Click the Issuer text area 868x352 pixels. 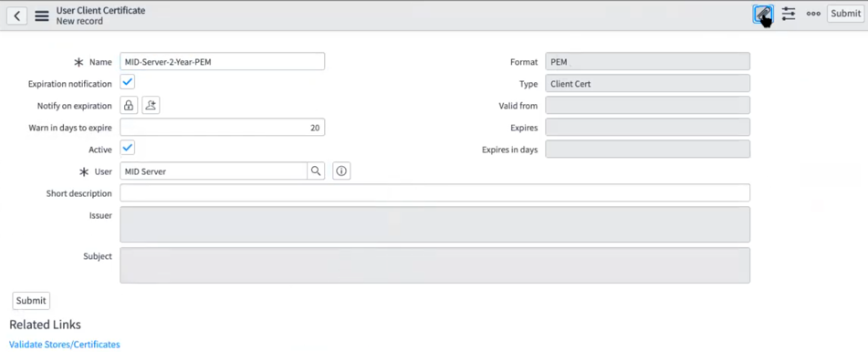pos(434,224)
